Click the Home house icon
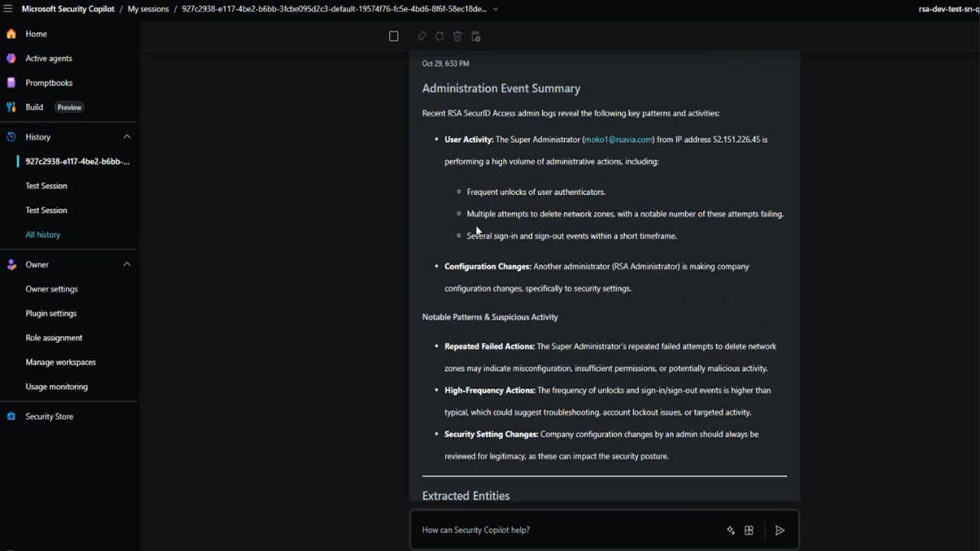Image resolution: width=980 pixels, height=551 pixels. click(x=11, y=34)
